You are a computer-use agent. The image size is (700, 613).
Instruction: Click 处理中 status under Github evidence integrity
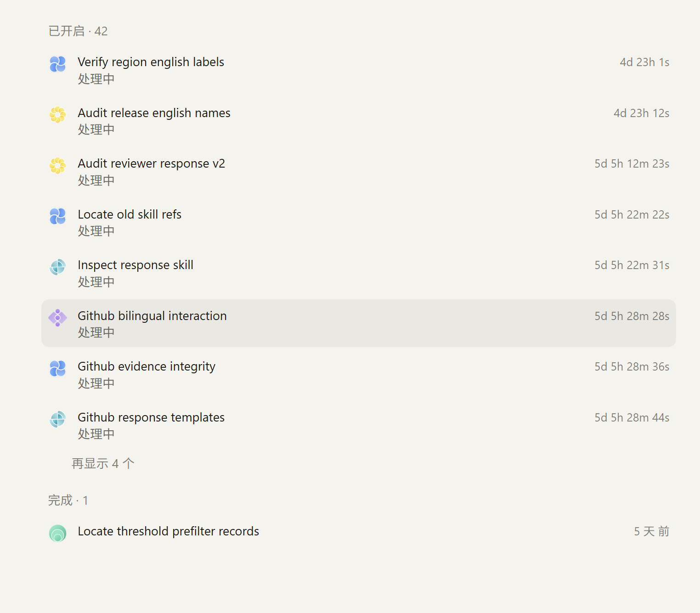96,383
